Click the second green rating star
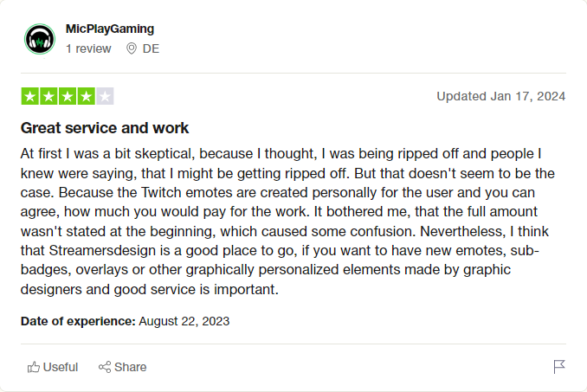Image resolution: width=587 pixels, height=392 pixels. tap(48, 96)
